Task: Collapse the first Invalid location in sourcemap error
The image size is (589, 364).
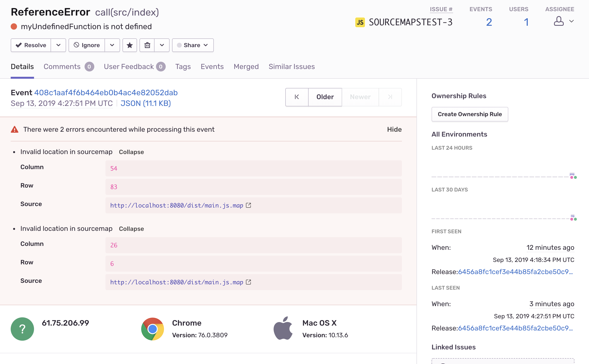Action: pos(131,152)
